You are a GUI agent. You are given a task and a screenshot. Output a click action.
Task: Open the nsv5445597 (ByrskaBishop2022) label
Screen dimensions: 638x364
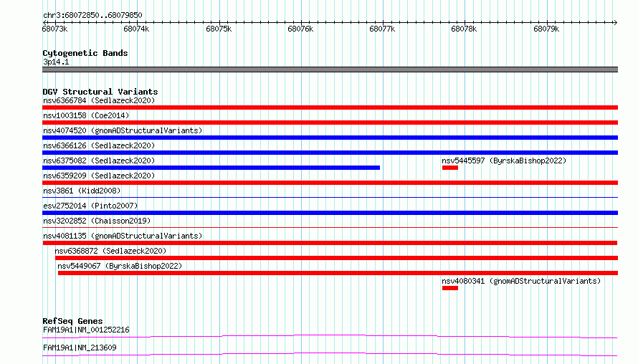(504, 161)
